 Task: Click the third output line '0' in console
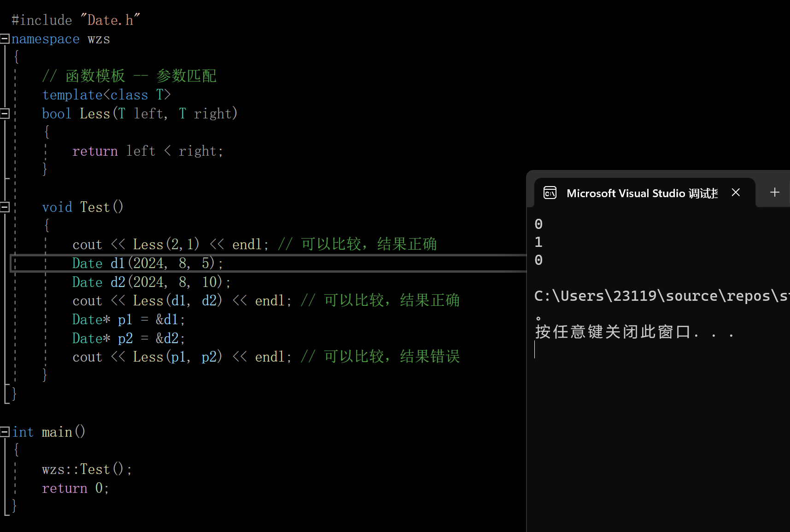tap(538, 260)
